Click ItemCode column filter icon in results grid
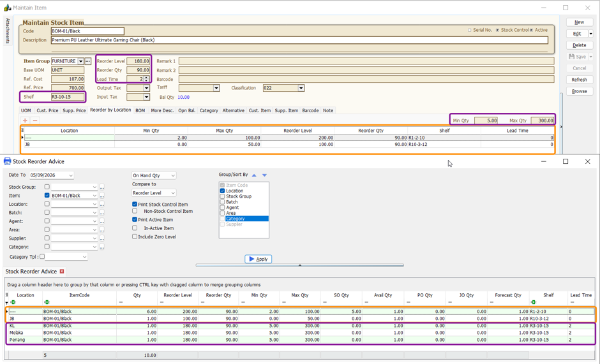Viewport: 600px width, 364px height. point(47,302)
